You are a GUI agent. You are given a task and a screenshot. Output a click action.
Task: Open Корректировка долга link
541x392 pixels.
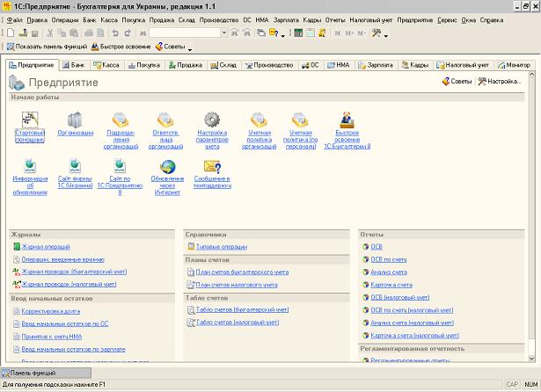click(51, 311)
